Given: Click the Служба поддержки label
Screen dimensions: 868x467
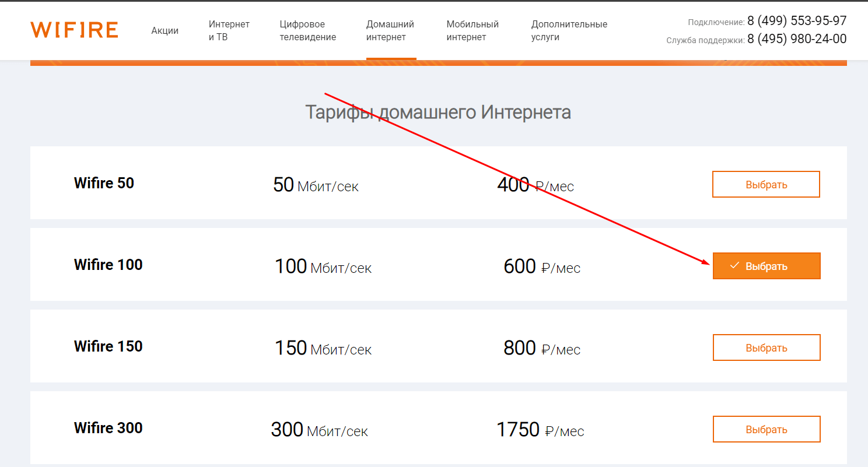Looking at the screenshot, I should click(705, 40).
